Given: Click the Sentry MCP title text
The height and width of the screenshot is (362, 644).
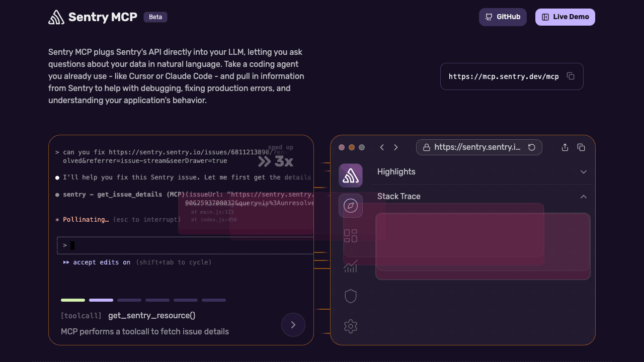Looking at the screenshot, I should point(103,17).
